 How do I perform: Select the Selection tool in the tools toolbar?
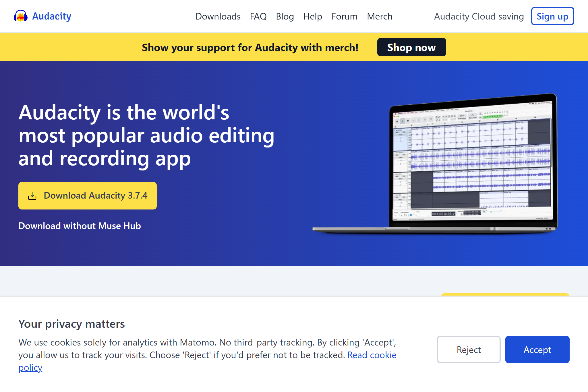click(x=437, y=117)
